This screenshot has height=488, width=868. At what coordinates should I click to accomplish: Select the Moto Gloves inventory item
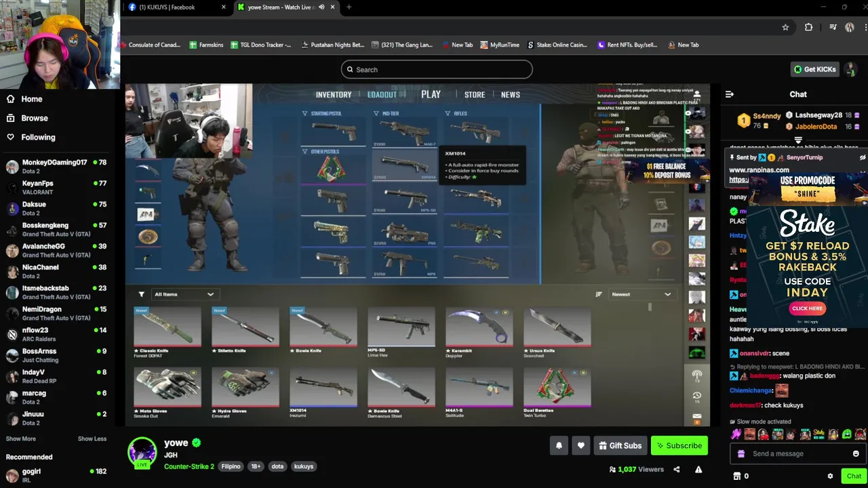pyautogui.click(x=167, y=392)
